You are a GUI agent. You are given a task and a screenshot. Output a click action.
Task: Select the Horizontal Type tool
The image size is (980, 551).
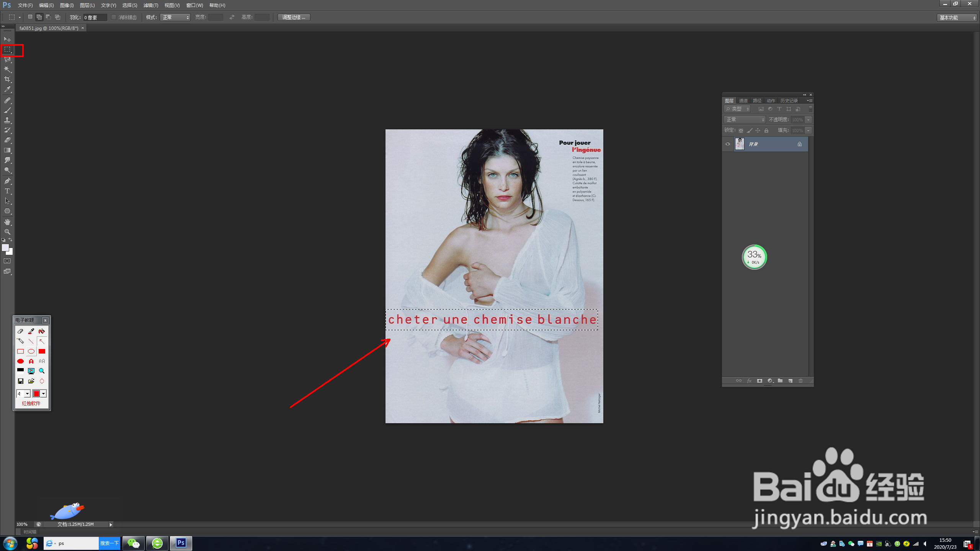(7, 191)
